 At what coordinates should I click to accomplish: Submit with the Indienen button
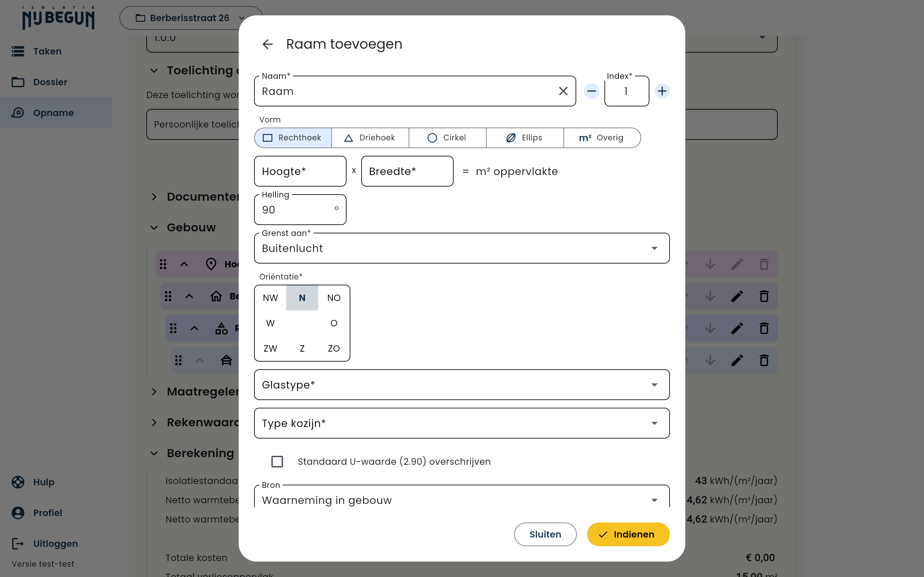pos(628,534)
